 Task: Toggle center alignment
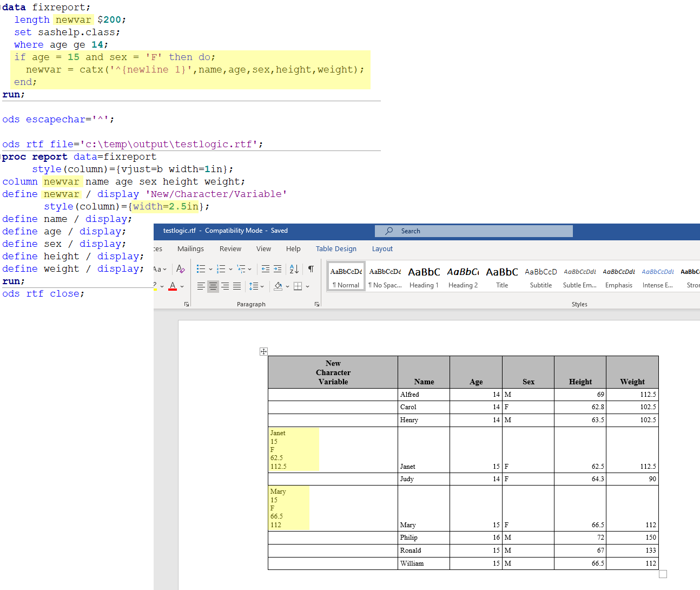pyautogui.click(x=213, y=286)
